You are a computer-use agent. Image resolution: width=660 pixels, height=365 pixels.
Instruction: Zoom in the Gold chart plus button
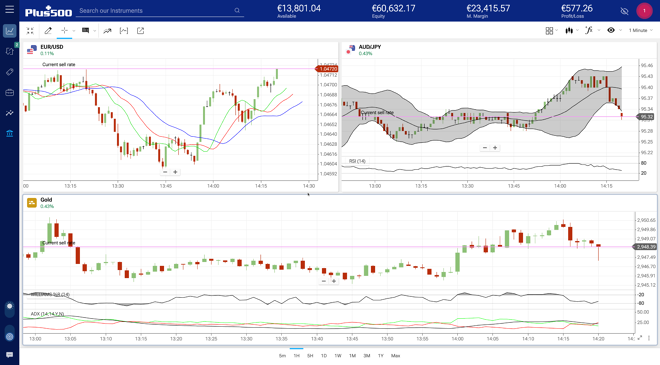tap(334, 281)
